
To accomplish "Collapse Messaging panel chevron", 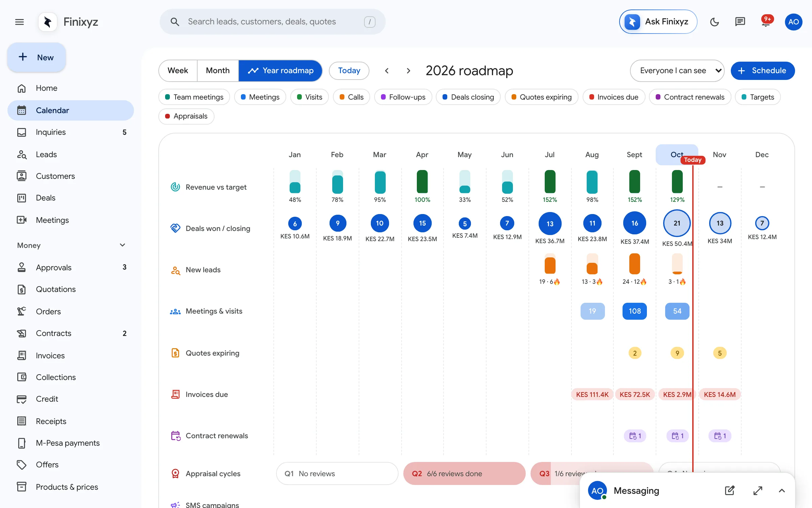I will [x=782, y=490].
